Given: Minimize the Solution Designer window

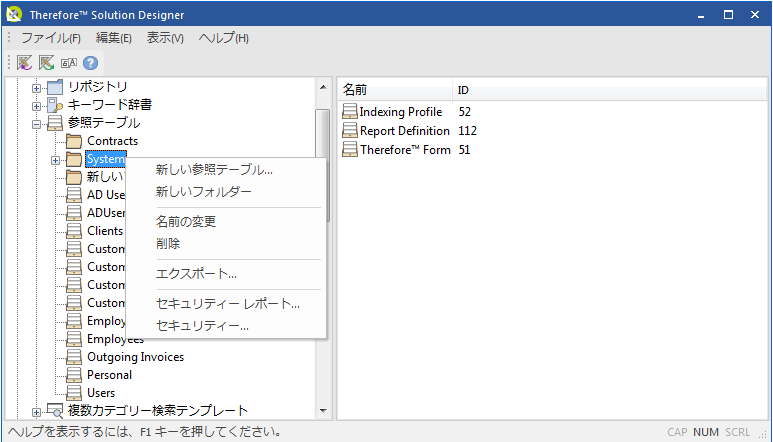Looking at the screenshot, I should (701, 15).
